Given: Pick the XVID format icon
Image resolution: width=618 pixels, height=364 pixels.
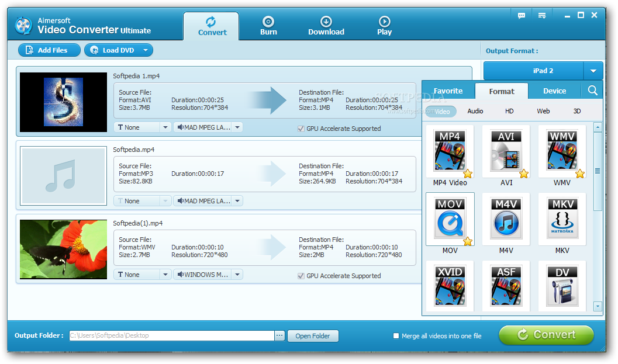Looking at the screenshot, I should click(x=450, y=286).
